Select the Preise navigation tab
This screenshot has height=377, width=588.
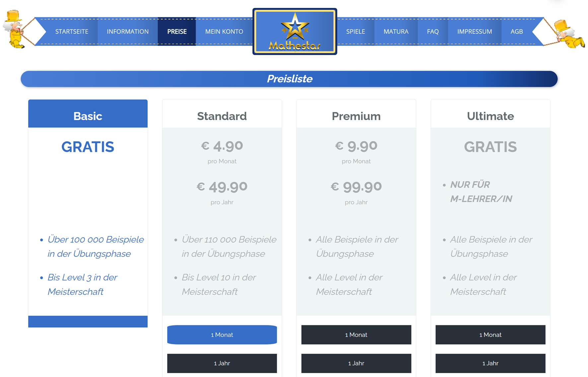[177, 31]
